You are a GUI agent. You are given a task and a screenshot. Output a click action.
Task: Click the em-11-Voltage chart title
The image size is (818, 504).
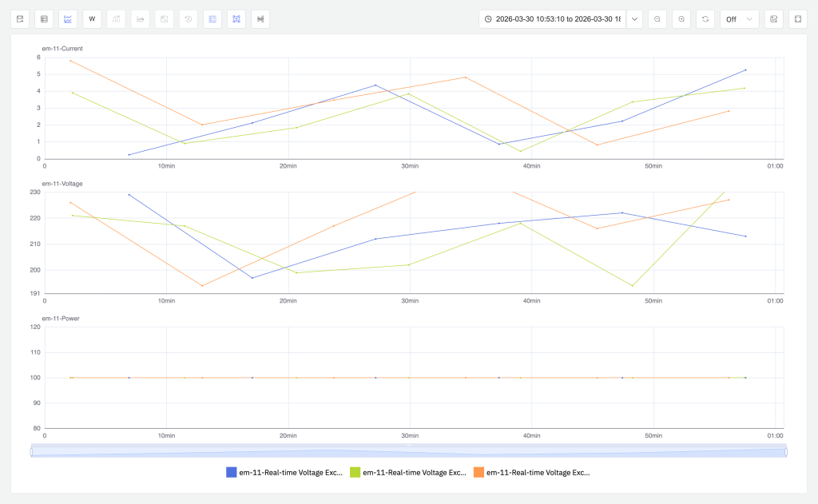[x=62, y=184]
